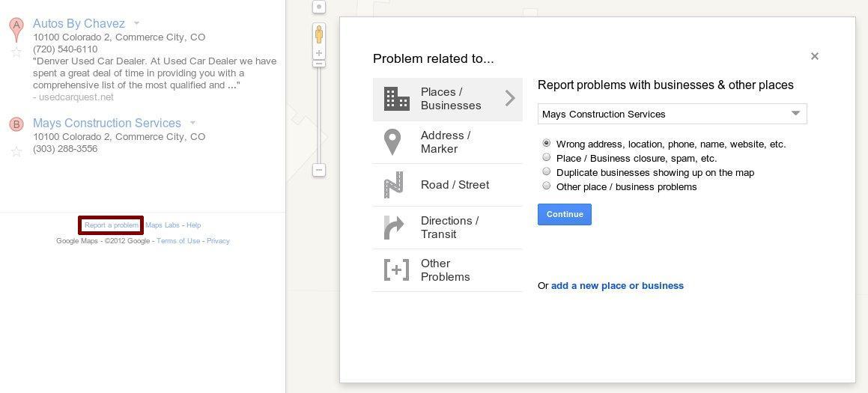
Task: Expand options arrow beside Autos By Chavez
Action: pos(137,23)
